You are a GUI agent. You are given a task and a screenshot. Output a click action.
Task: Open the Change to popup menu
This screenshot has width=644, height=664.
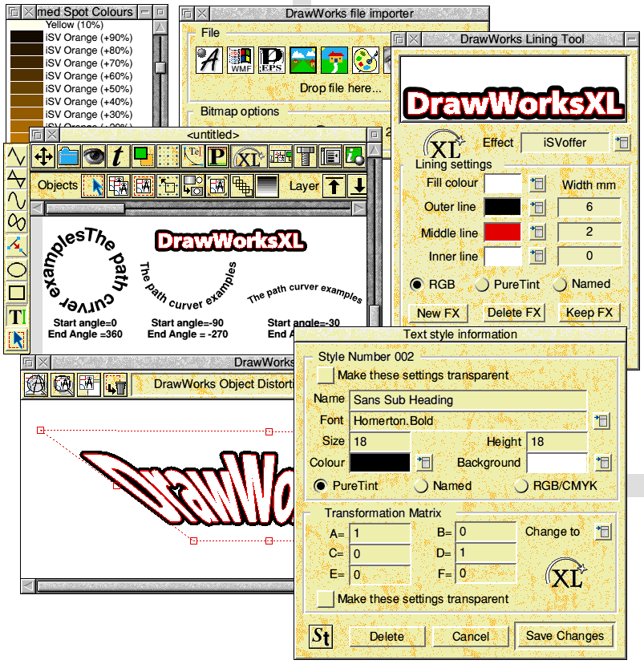coord(603,531)
